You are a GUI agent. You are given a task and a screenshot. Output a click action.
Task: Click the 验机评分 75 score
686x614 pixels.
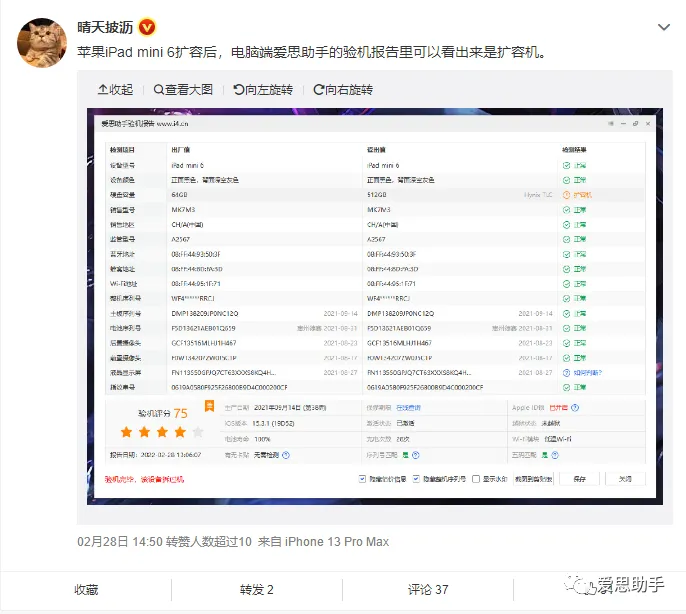coord(163,413)
